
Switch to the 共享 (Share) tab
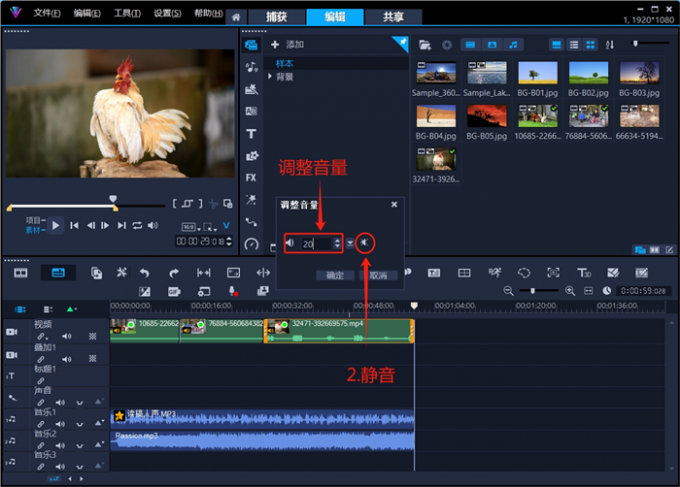[393, 17]
